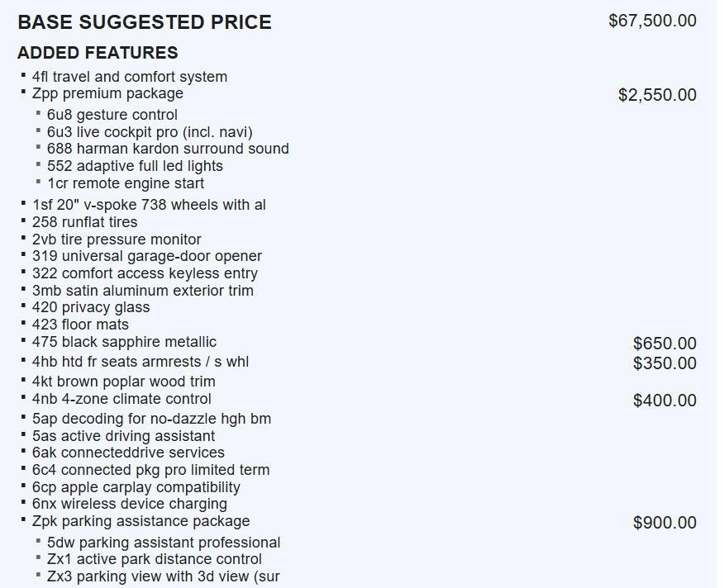Click 688 harman kardon surround sound
This screenshot has height=588, width=724.
[x=168, y=149]
